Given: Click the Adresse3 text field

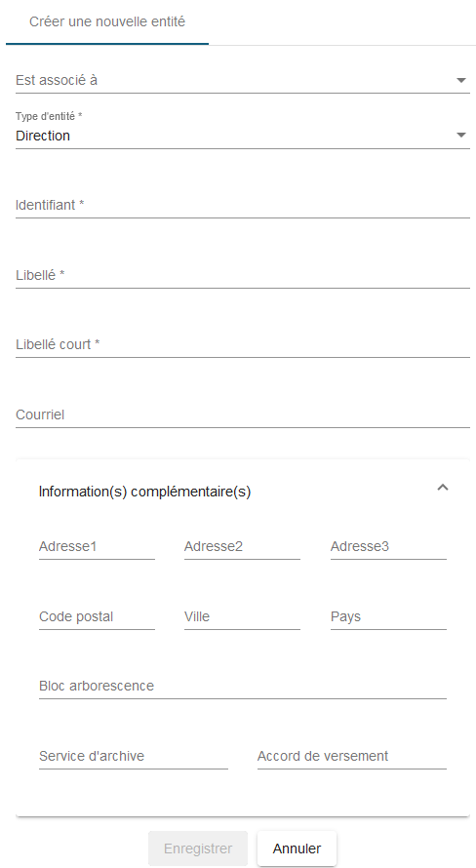Looking at the screenshot, I should [x=388, y=547].
